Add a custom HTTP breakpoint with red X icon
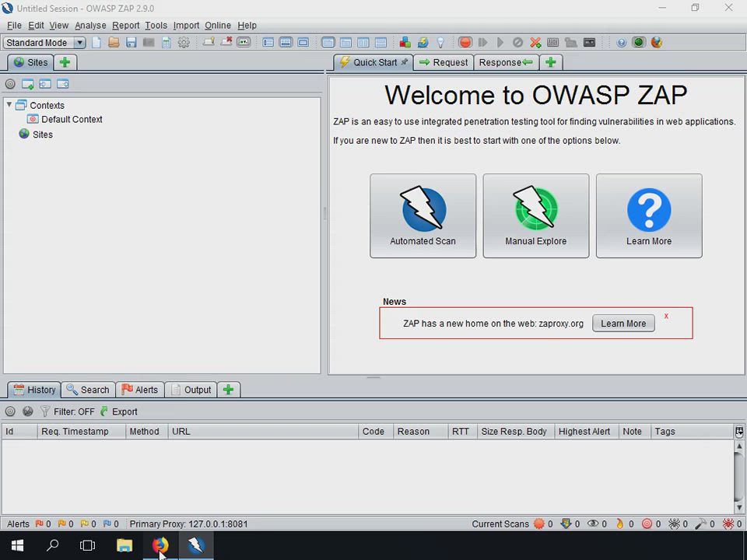This screenshot has height=560, width=747. click(x=535, y=42)
